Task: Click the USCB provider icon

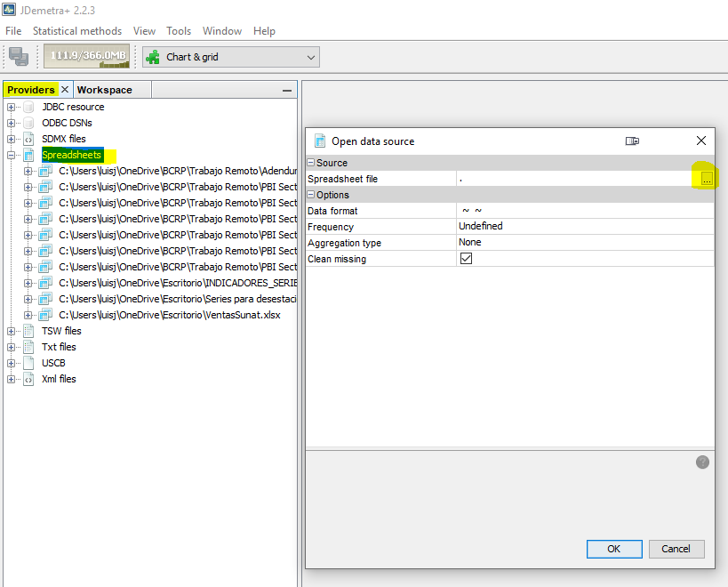Action: point(28,363)
